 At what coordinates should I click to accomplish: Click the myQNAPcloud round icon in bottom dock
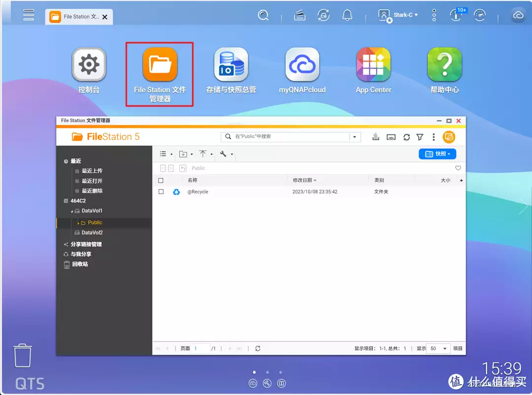[253, 384]
